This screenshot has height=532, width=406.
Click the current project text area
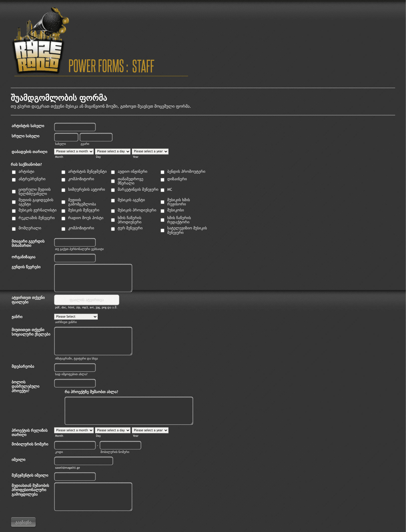tap(129, 411)
